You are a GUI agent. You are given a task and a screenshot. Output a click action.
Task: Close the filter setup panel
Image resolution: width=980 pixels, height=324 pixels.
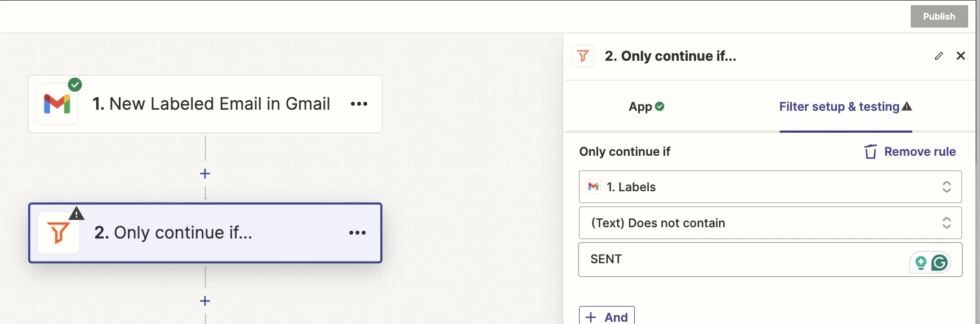coord(961,56)
